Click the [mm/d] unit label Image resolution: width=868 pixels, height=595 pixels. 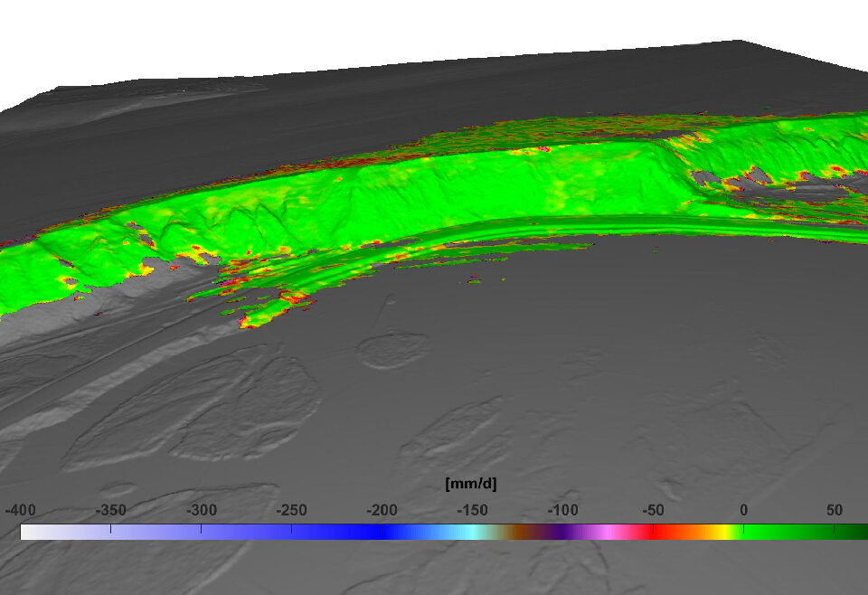(471, 485)
